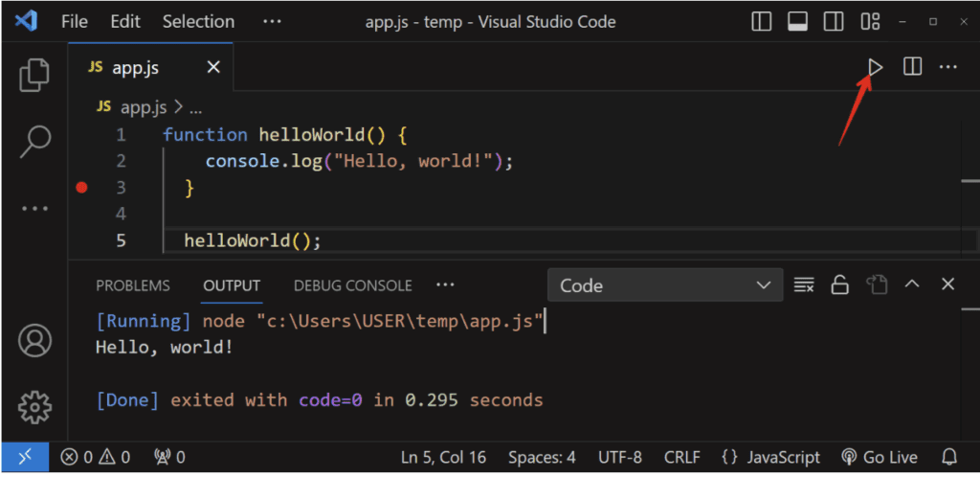This screenshot has height=477, width=980.
Task: Open the Code output channel dropdown
Action: coord(661,285)
